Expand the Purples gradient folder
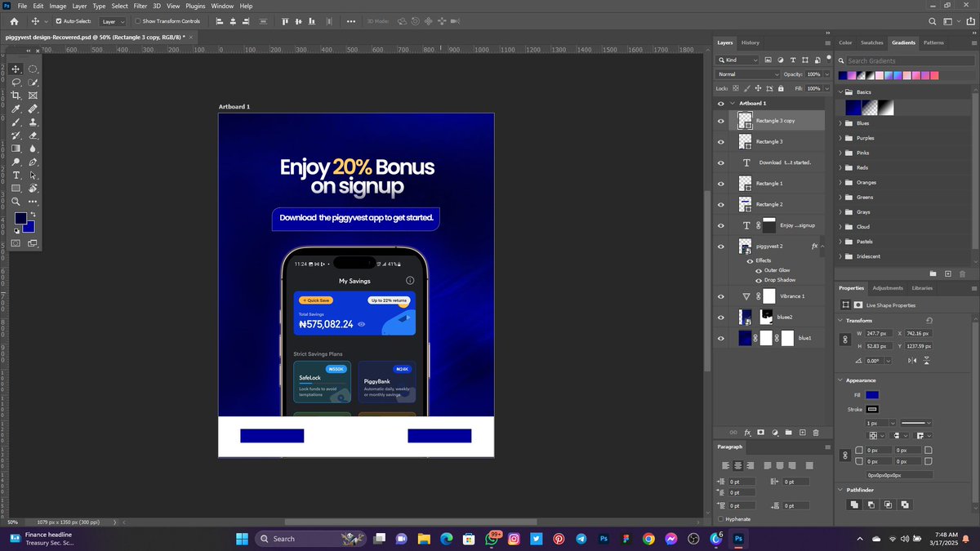Viewport: 980px width, 551px height. (840, 138)
